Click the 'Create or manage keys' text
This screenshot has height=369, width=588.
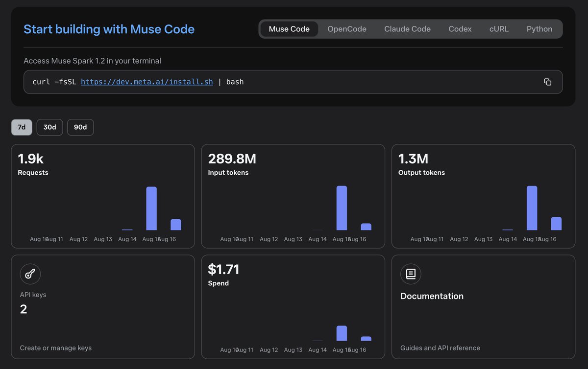point(56,348)
